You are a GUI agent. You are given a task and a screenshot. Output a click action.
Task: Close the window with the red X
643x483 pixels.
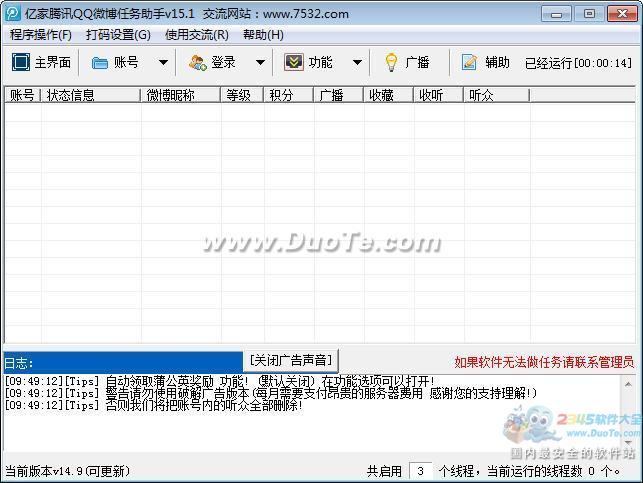click(x=622, y=14)
